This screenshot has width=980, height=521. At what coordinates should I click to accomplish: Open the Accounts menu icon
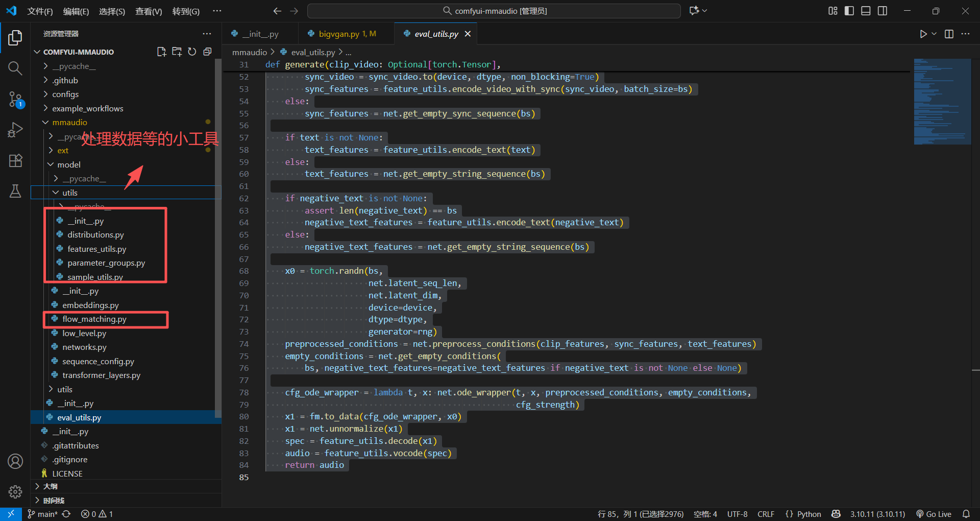(15, 461)
